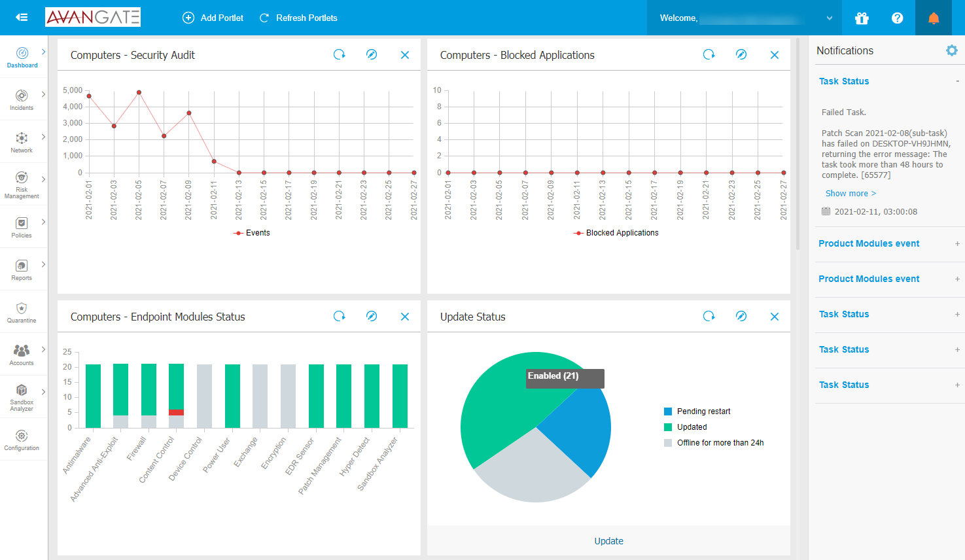Viewport: 965px width, 560px height.
Task: Edit Endpoint Modules Status portlet
Action: tap(371, 317)
